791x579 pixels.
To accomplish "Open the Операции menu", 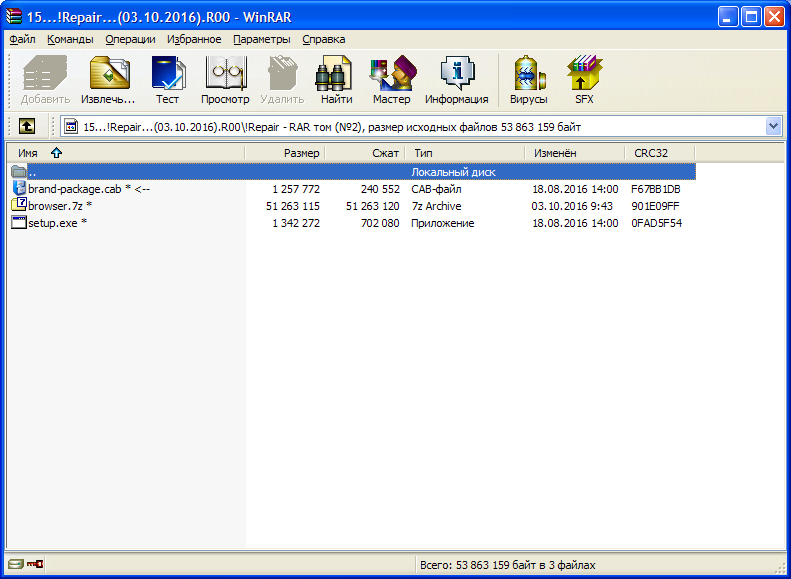I will coord(130,39).
